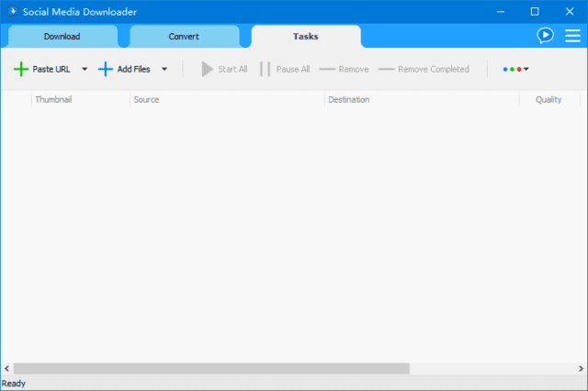This screenshot has width=588, height=391.
Task: Click the scrollbar right arrow
Action: coord(582,368)
